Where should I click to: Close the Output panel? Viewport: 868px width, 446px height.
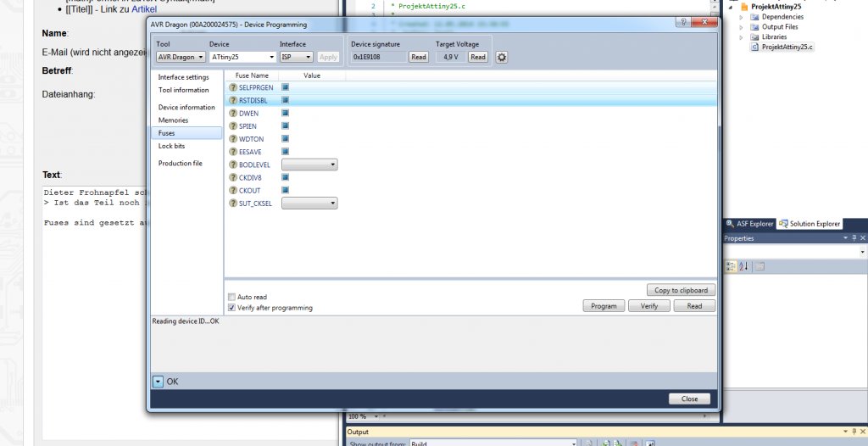tap(862, 432)
